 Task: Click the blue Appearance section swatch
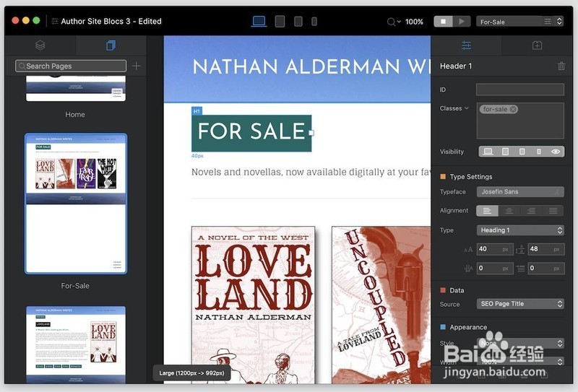tap(443, 327)
